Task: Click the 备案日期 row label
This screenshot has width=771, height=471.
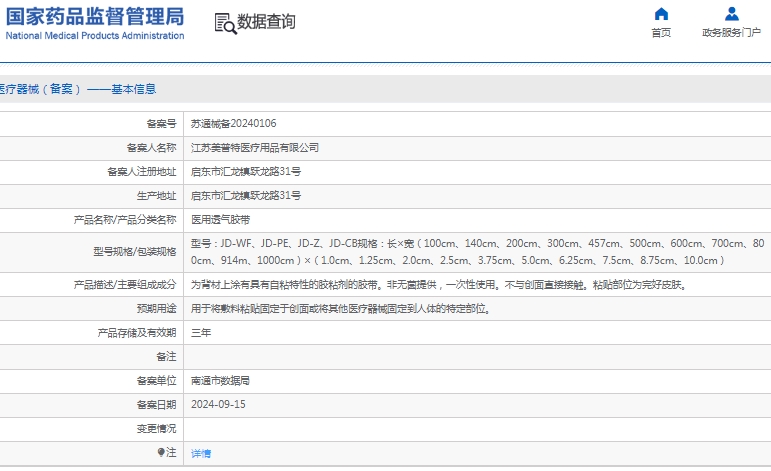Action: tap(156, 405)
